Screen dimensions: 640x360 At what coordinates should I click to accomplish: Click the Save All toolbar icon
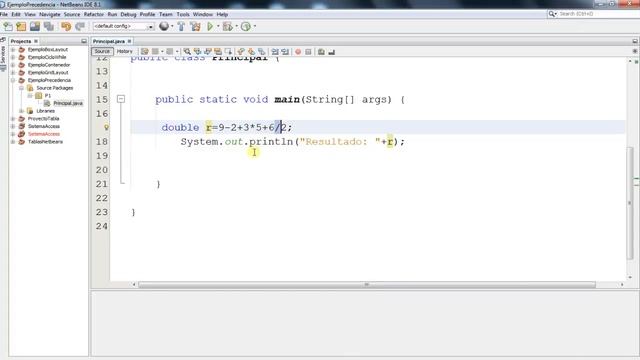[x=49, y=27]
